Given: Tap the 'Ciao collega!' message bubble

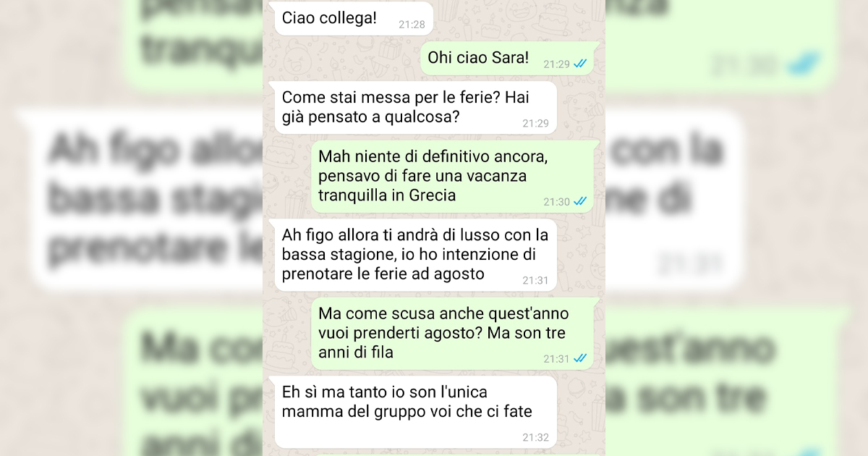Looking at the screenshot, I should tap(353, 18).
